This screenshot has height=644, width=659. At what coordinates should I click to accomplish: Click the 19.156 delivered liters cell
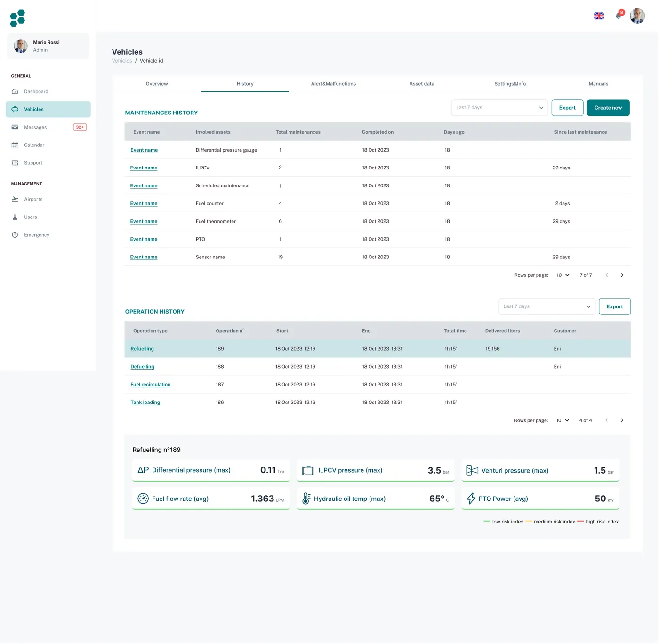(492, 349)
